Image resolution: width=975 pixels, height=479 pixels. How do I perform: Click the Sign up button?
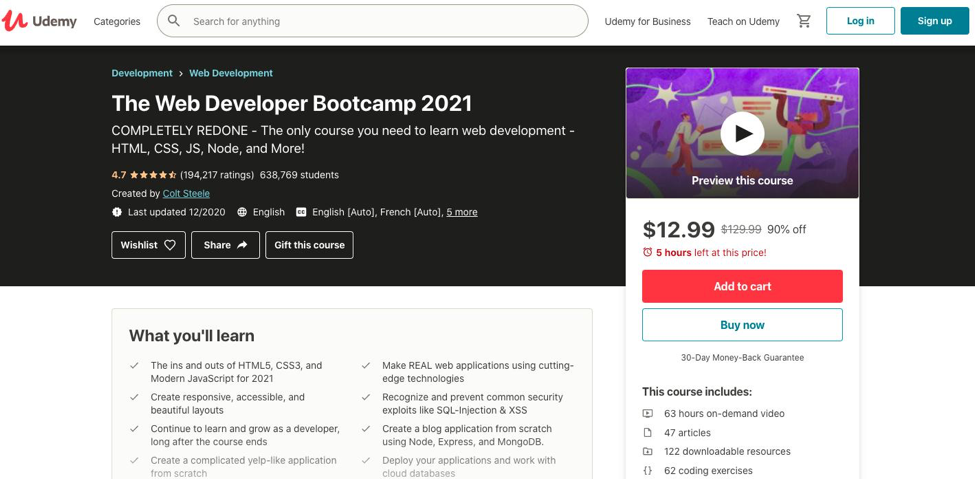point(935,21)
